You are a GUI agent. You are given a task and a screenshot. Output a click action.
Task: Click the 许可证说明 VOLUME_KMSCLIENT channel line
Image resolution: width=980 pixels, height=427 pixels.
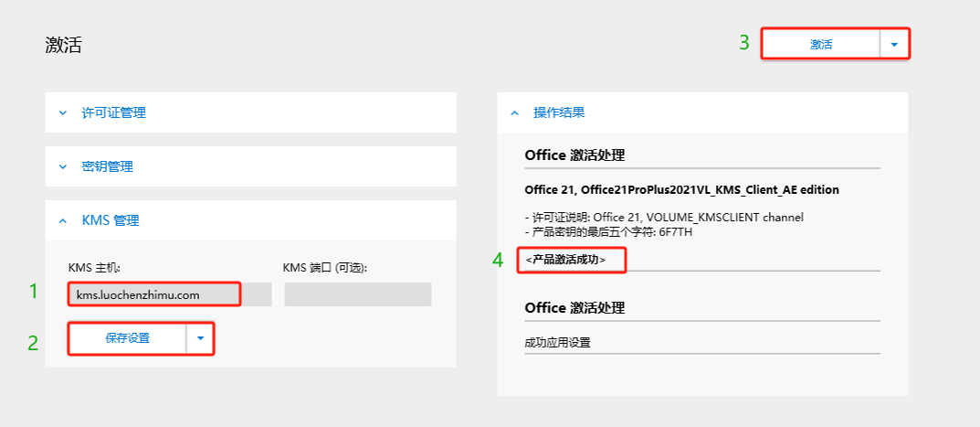tap(664, 218)
